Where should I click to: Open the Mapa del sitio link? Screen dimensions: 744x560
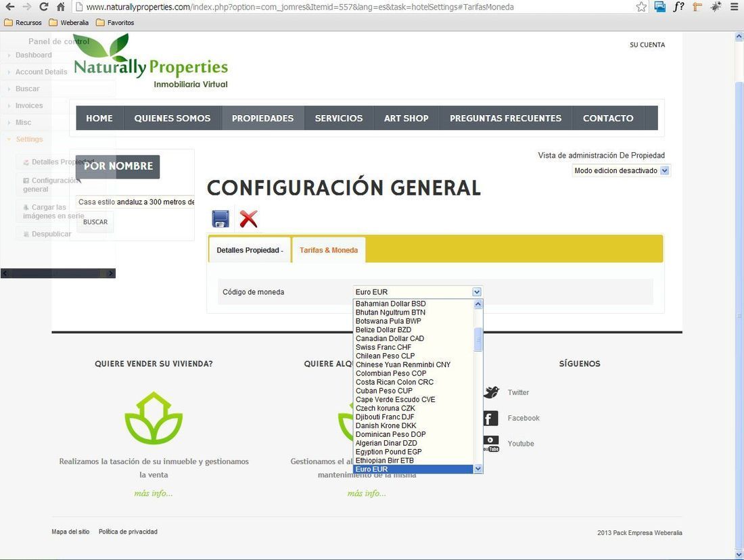70,532
